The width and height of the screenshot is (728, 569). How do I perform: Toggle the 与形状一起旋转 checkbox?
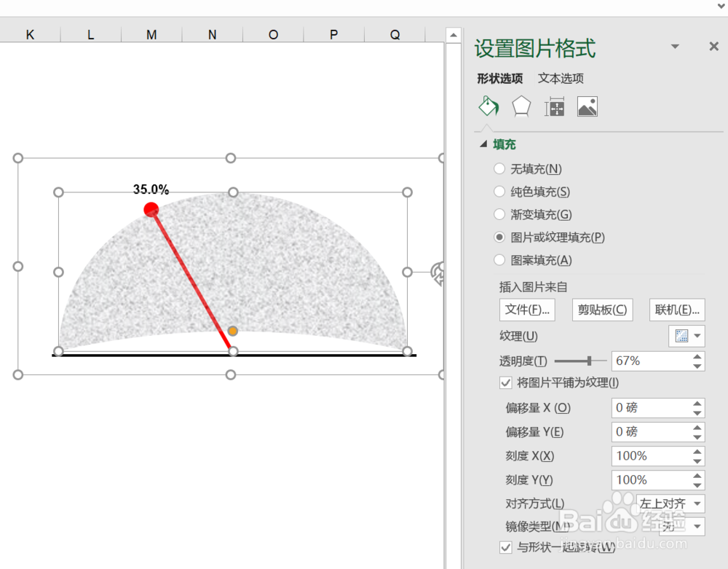(505, 548)
